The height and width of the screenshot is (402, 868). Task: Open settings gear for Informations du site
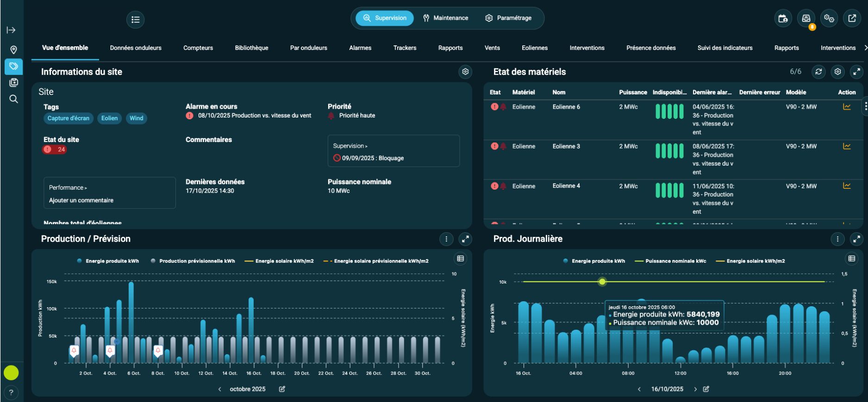(x=465, y=72)
